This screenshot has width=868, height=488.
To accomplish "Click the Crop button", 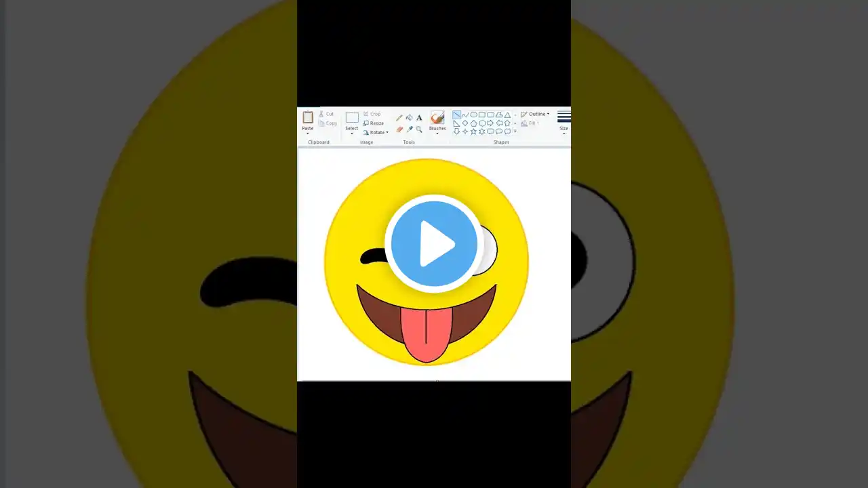I will pos(372,114).
